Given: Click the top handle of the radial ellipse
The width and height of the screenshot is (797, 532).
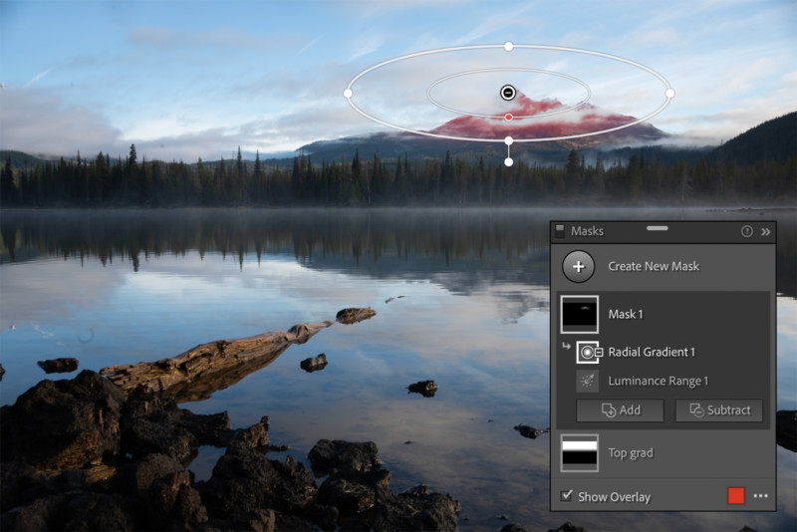Looking at the screenshot, I should pyautogui.click(x=508, y=46).
